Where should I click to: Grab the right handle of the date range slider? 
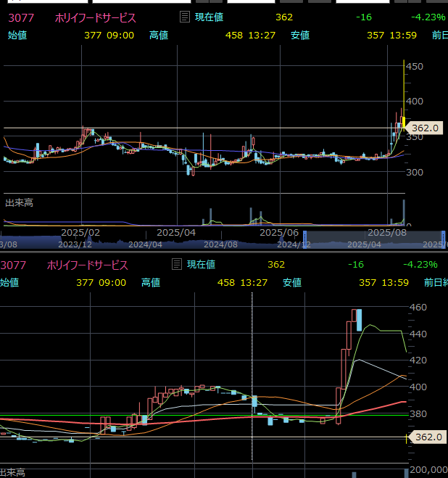point(444,239)
